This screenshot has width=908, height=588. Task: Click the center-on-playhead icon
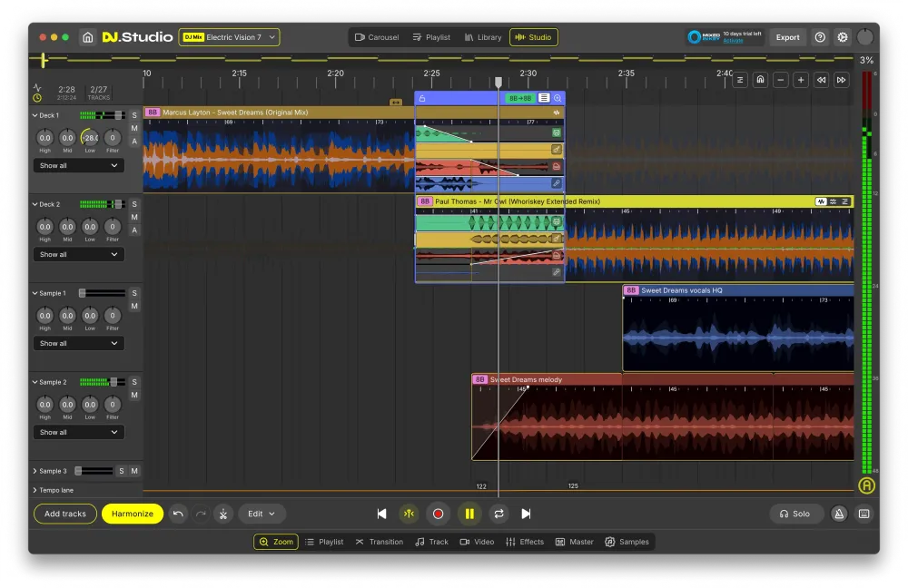coord(409,514)
